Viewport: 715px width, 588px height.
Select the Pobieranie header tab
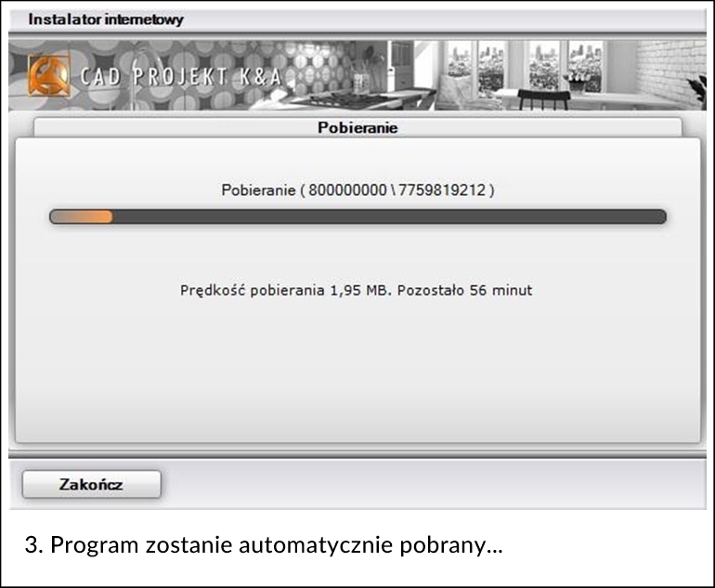tap(357, 128)
